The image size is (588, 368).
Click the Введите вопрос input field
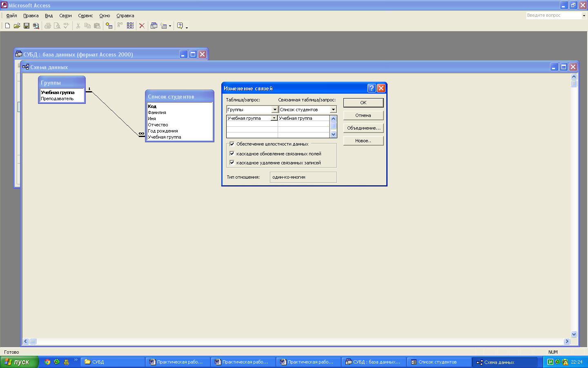coord(554,16)
